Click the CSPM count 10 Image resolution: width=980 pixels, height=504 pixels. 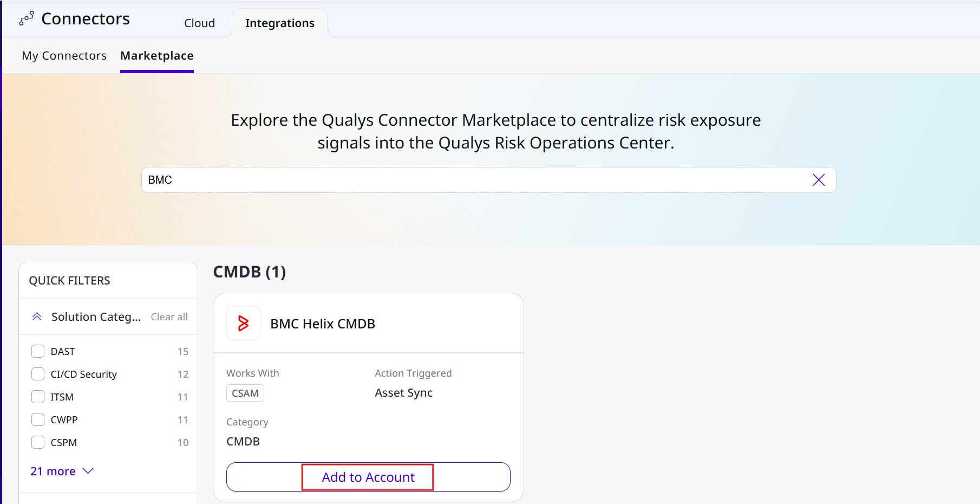183,443
